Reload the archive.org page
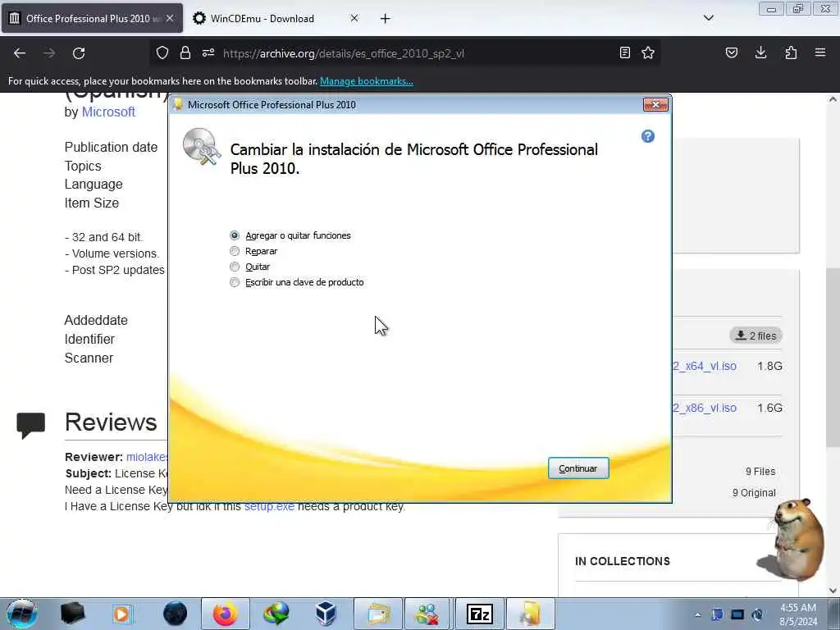 79,53
